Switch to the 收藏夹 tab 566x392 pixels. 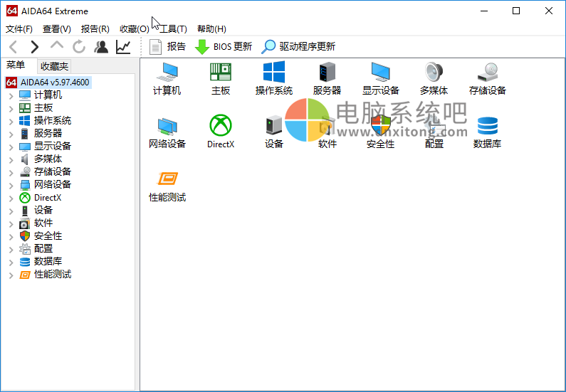click(54, 66)
